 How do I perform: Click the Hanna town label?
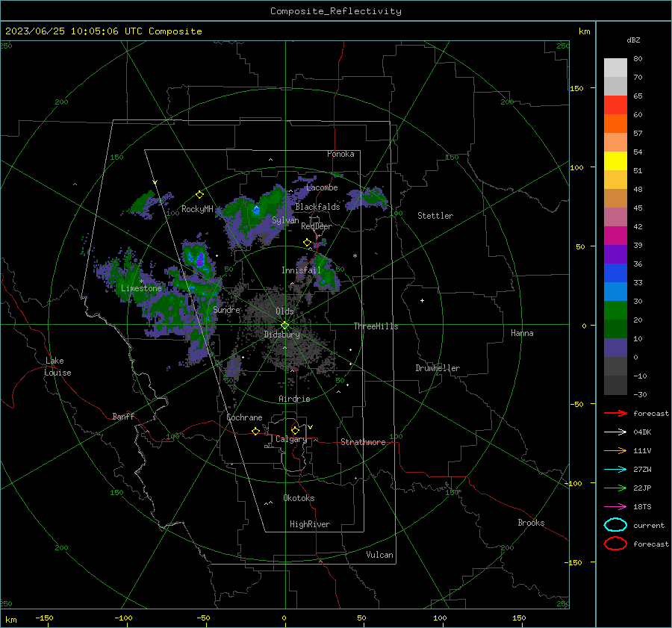522,333
